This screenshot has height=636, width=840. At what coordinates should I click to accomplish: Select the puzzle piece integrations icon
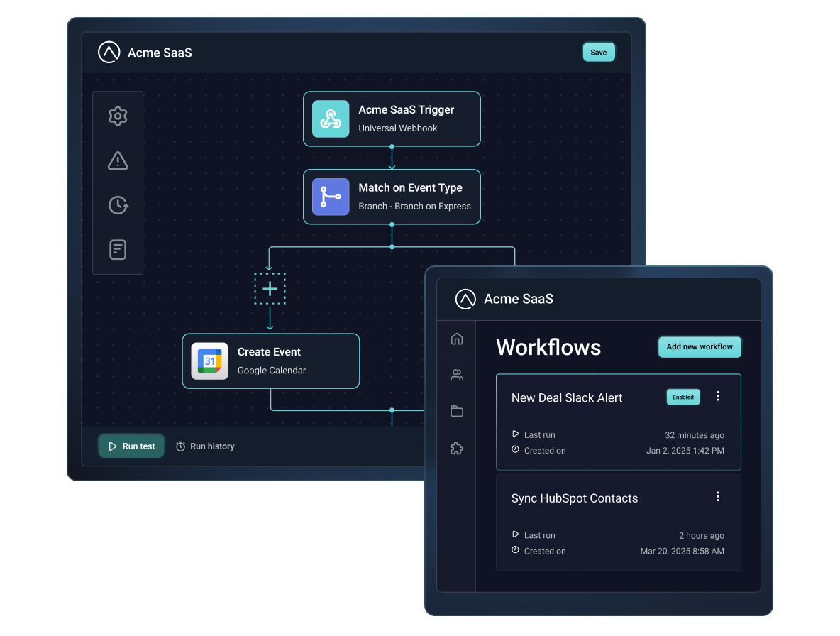click(456, 448)
